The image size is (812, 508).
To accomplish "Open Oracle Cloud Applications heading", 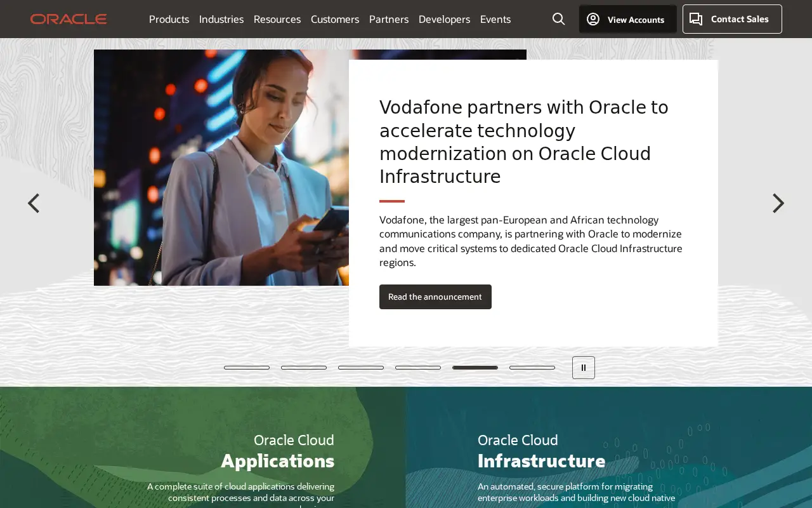I will 277,451.
